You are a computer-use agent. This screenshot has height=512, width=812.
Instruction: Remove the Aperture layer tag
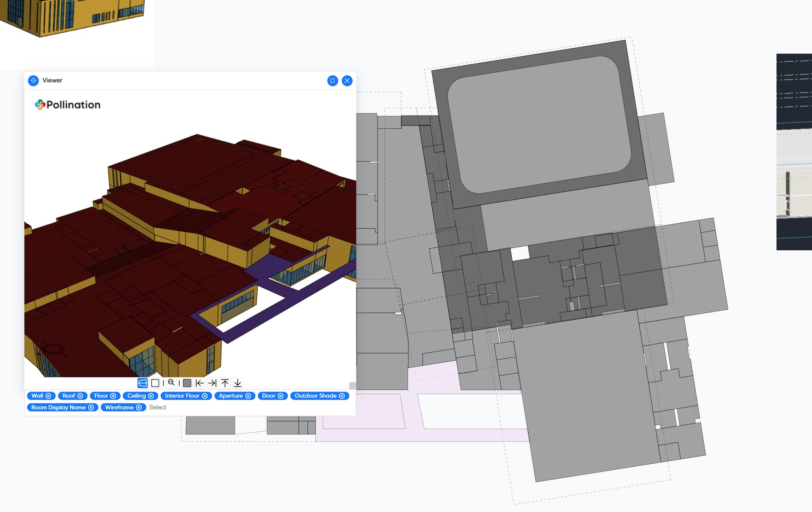(248, 396)
